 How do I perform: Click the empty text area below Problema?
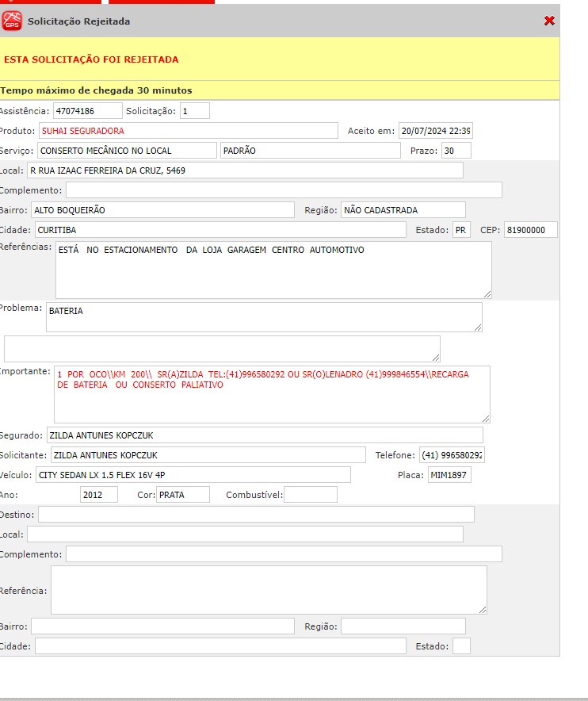coord(222,349)
